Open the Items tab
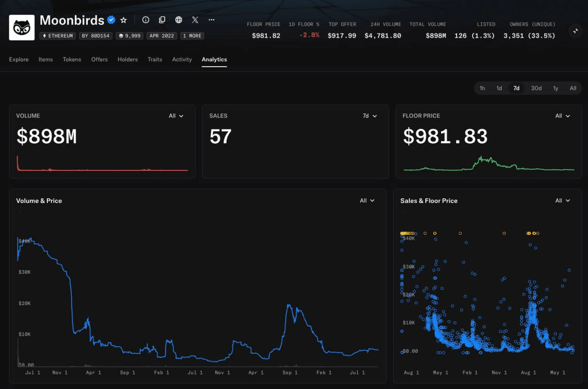The height and width of the screenshot is (389, 588). pyautogui.click(x=45, y=59)
